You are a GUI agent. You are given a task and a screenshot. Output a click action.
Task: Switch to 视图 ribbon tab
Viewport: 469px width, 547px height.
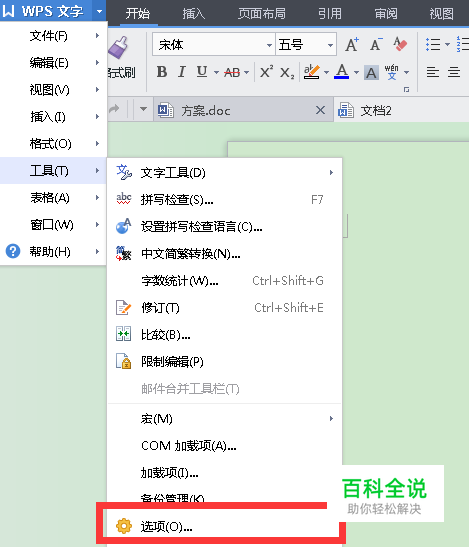[442, 14]
